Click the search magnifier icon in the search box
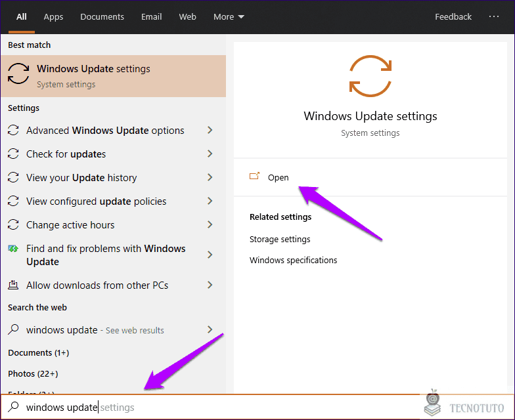The image size is (515, 420). pyautogui.click(x=13, y=407)
